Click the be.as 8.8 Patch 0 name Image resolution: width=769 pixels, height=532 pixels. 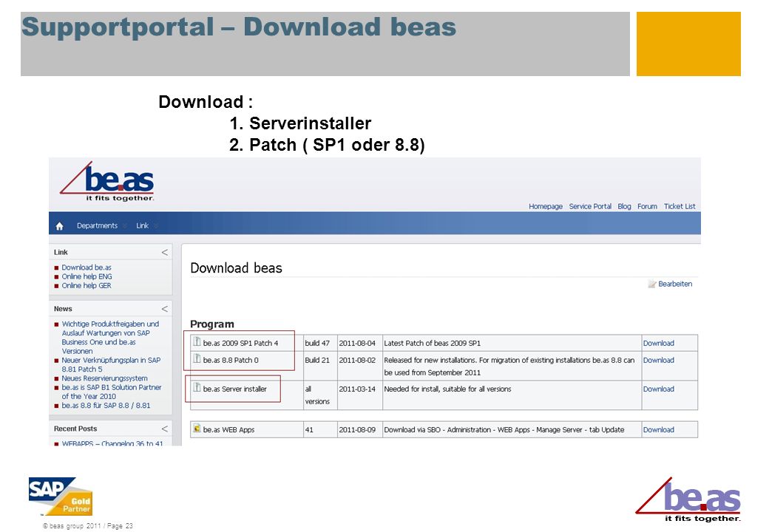(231, 360)
